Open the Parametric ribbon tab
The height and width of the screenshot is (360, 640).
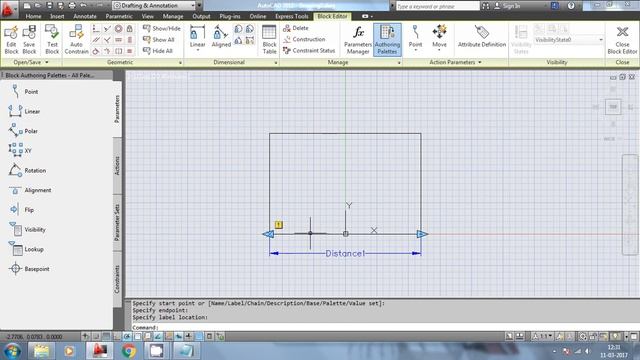[x=119, y=16]
